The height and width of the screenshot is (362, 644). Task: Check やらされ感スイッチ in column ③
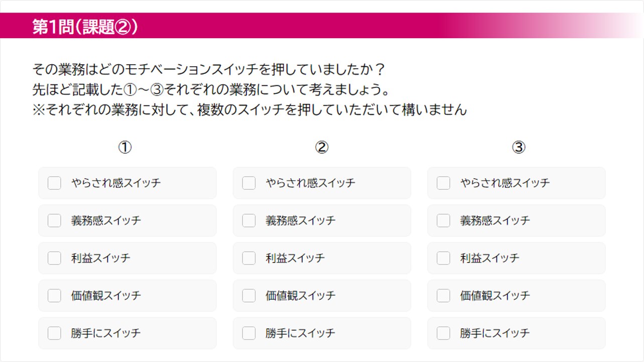(443, 183)
